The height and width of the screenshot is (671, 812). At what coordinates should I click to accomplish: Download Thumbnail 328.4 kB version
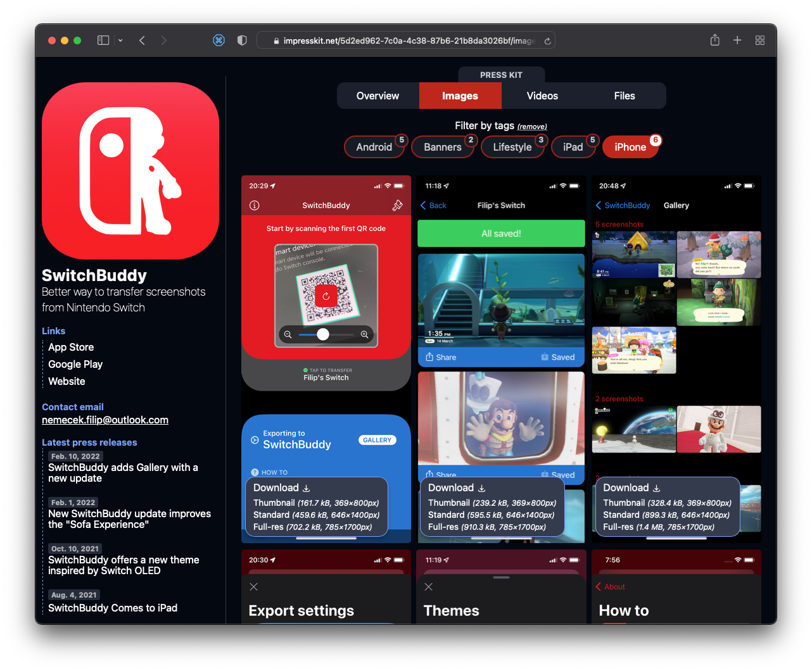[668, 503]
